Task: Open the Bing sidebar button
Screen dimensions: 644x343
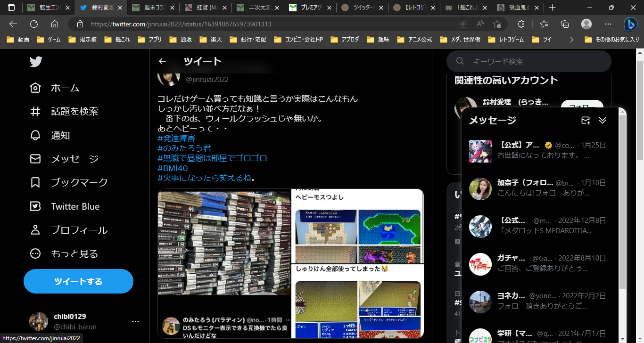Action: [631, 24]
